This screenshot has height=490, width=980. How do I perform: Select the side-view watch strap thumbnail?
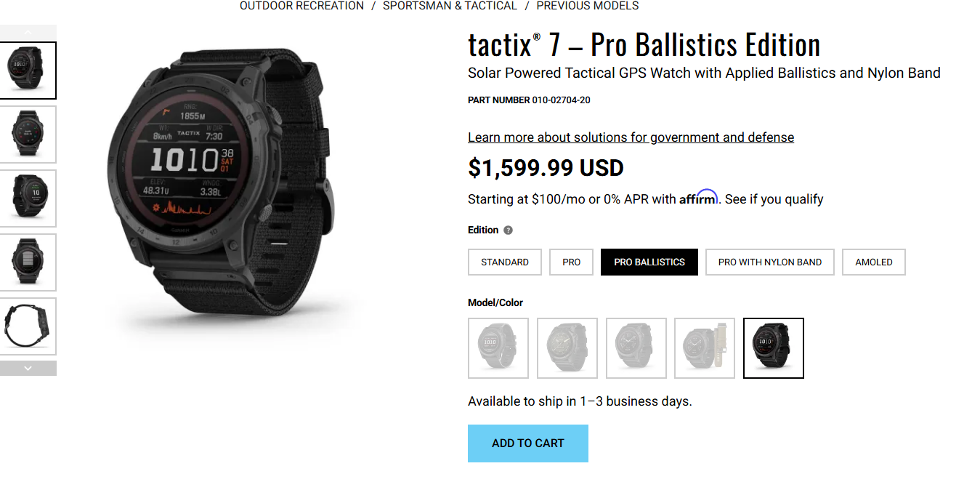click(29, 326)
